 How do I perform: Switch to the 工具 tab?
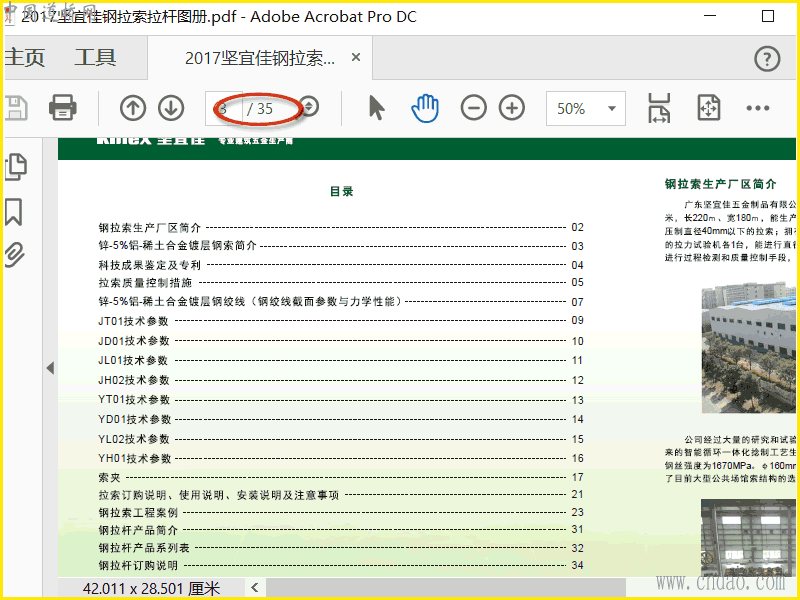tap(95, 57)
